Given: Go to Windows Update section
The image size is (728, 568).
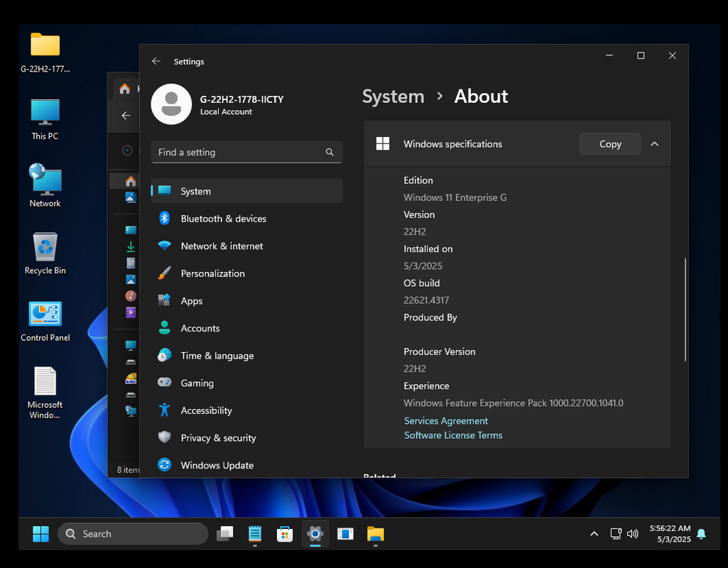Looking at the screenshot, I should (217, 466).
